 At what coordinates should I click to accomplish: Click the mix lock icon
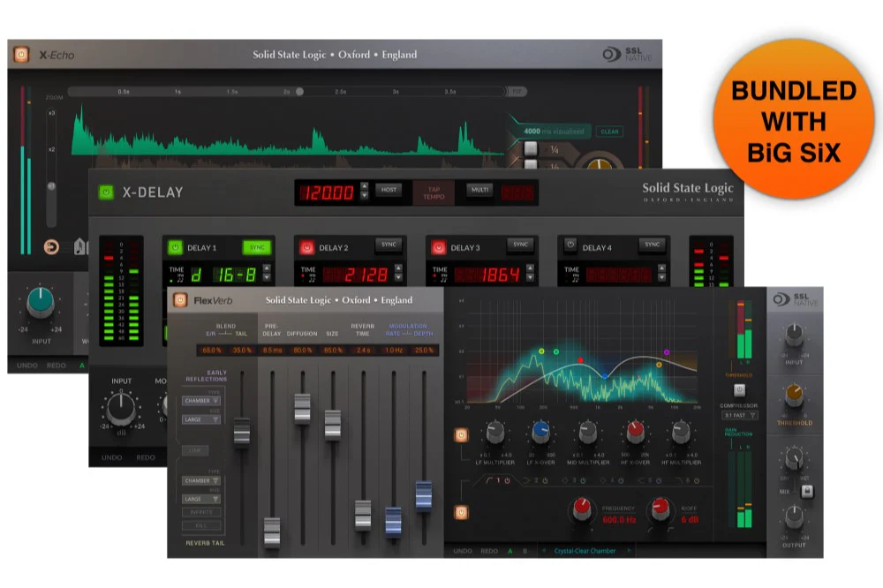(x=807, y=492)
